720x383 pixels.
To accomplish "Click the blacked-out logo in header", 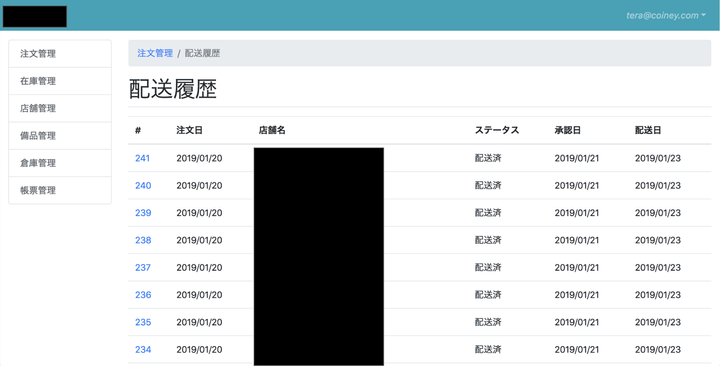I will pos(35,17).
